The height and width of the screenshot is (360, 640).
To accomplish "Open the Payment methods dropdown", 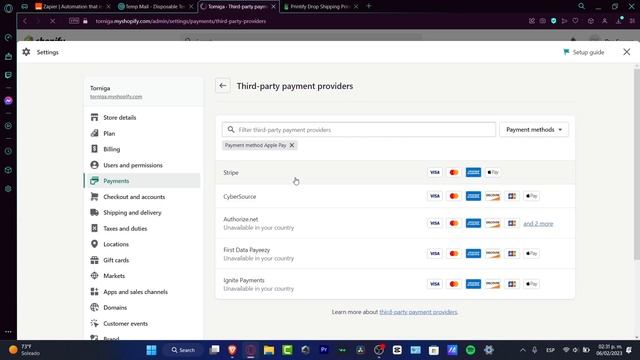I will [x=533, y=130].
